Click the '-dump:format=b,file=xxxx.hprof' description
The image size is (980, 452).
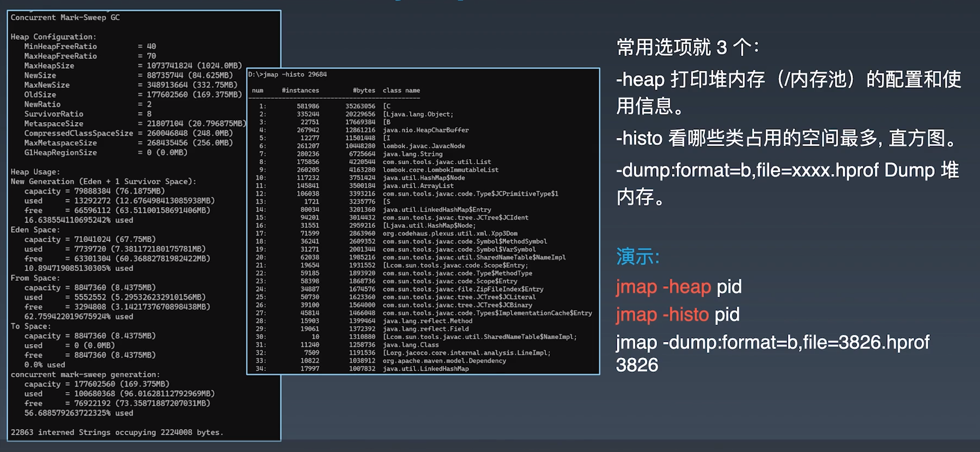(787, 183)
